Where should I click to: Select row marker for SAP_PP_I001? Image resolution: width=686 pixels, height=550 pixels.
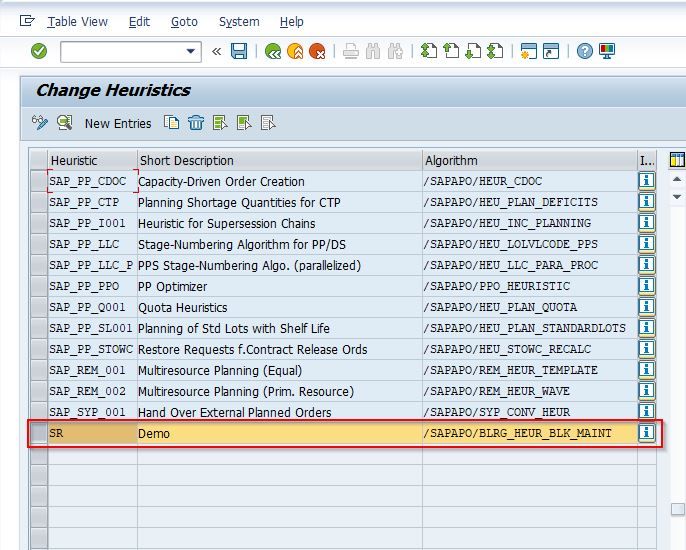(x=38, y=223)
